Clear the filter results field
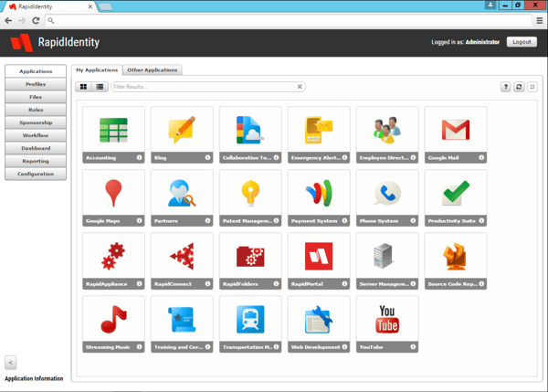Image resolution: width=548 pixels, height=392 pixels. 300,87
